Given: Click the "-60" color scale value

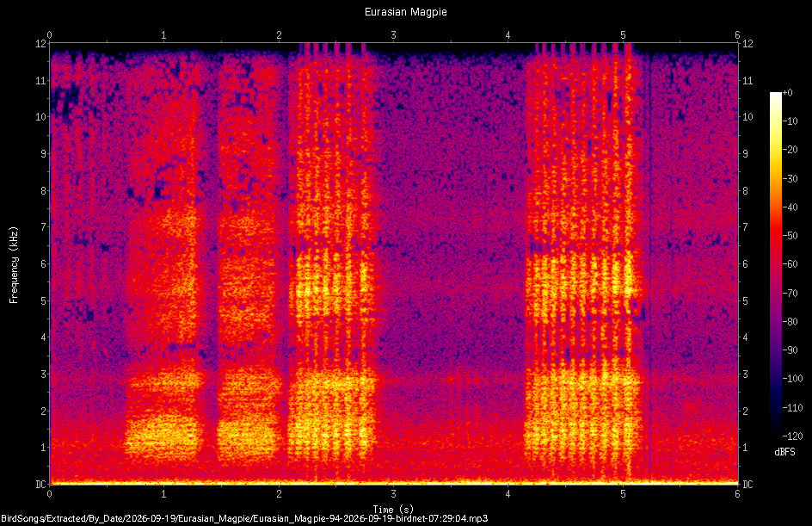Looking at the screenshot, I should coord(790,264).
